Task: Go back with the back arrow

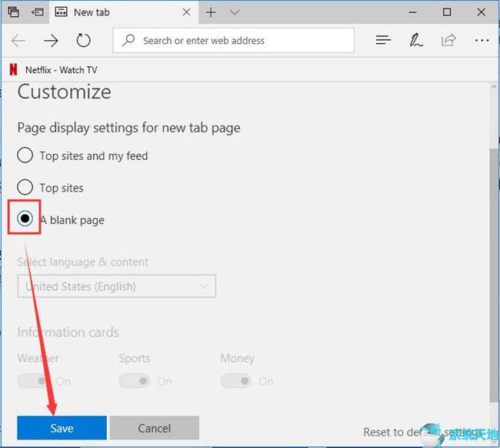Action: (18, 41)
